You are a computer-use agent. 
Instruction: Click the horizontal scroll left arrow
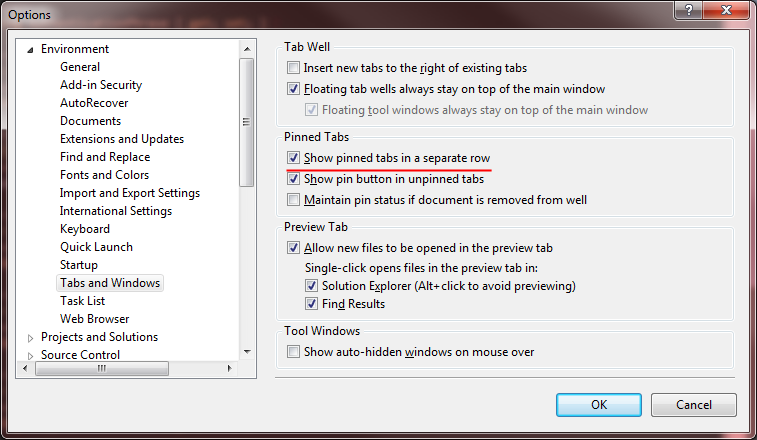[x=25, y=369]
